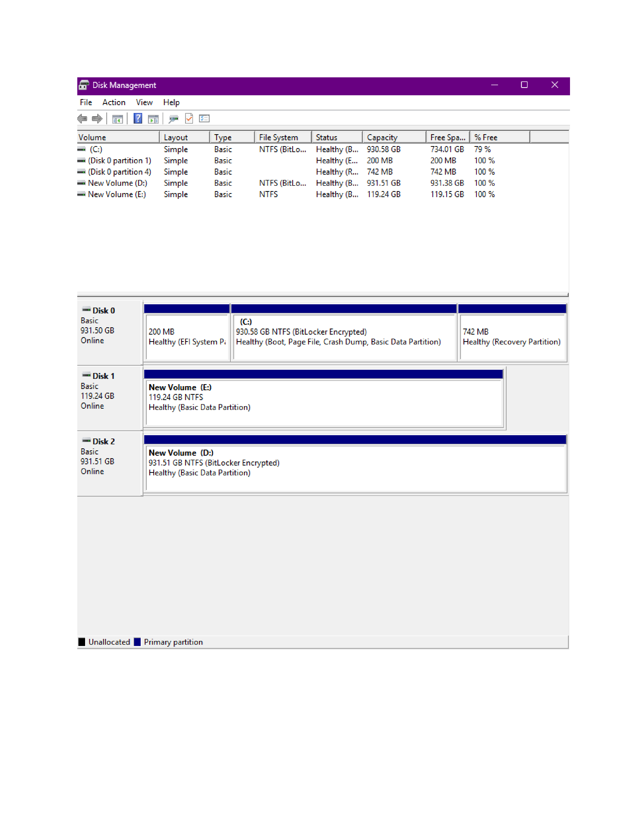
Task: Click the 931.50 GB text under Disk 0
Action: tap(97, 331)
